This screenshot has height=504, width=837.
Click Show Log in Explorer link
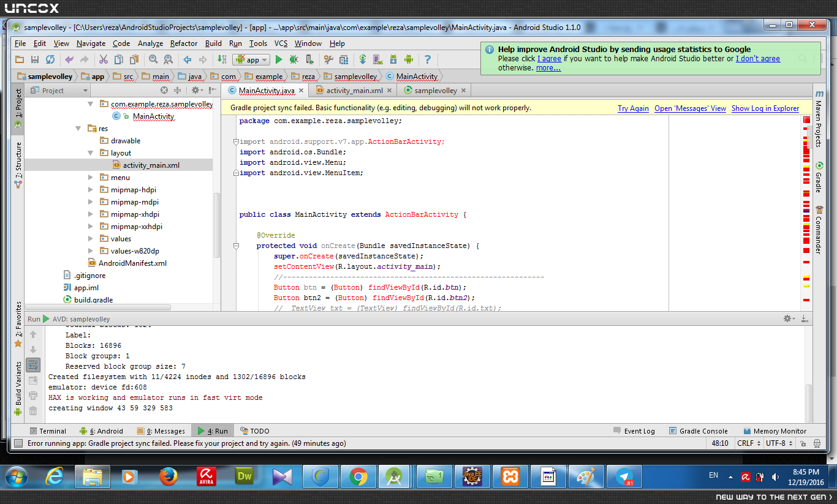[x=765, y=108]
